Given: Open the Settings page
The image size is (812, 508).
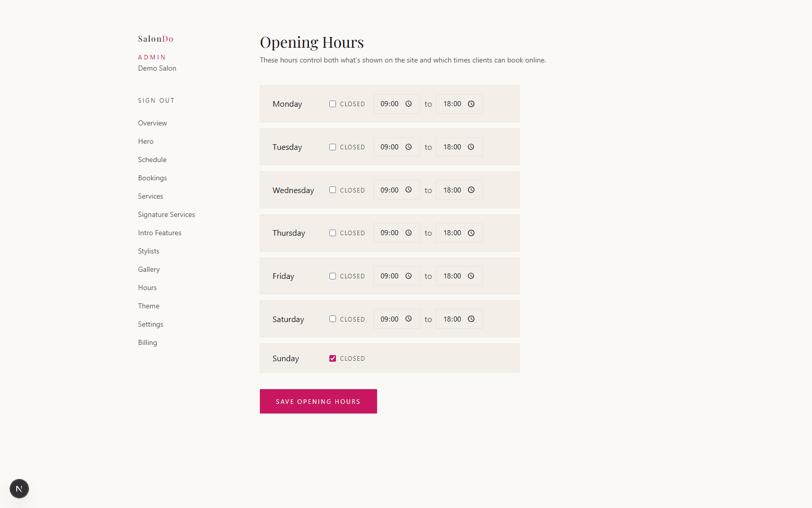Looking at the screenshot, I should [151, 324].
